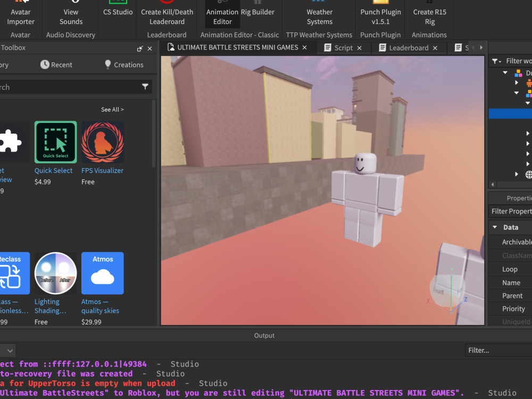
Task: Select the Parent property row
Action: [510, 295]
